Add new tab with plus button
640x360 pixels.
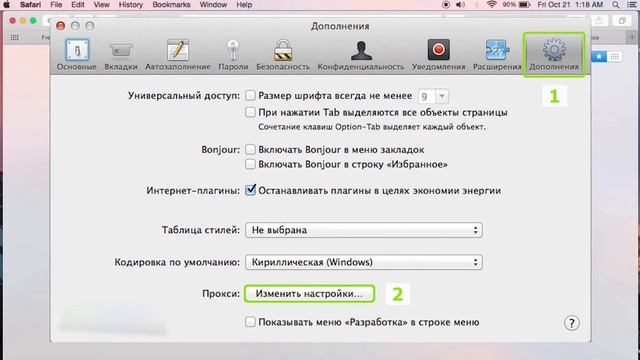[632, 37]
